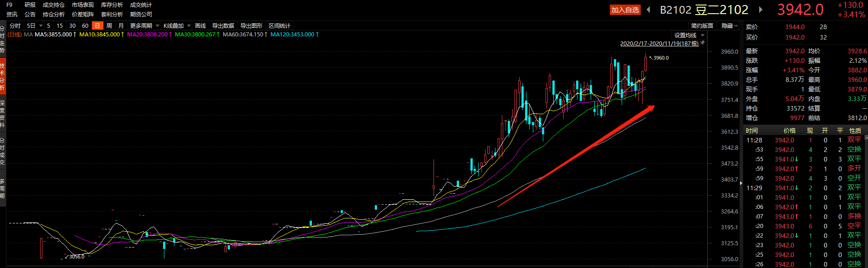Click MA20:3808.200 indicator label
The height and width of the screenshot is (268, 868).
(149, 35)
